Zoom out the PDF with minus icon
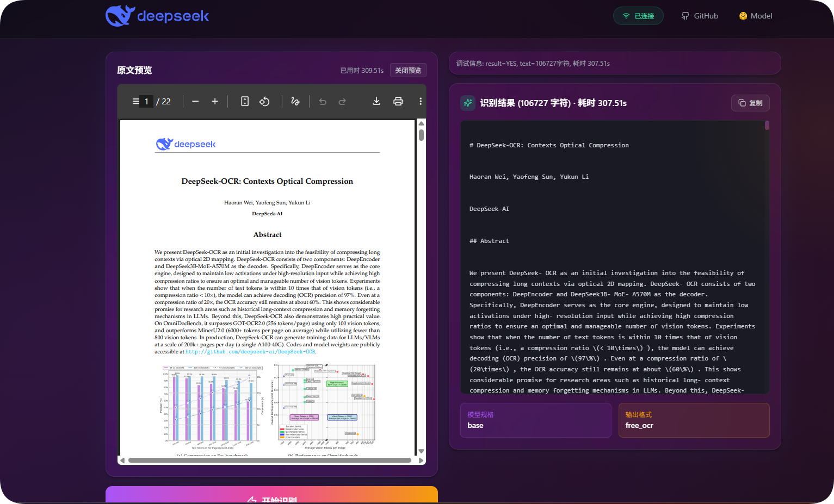 point(195,101)
